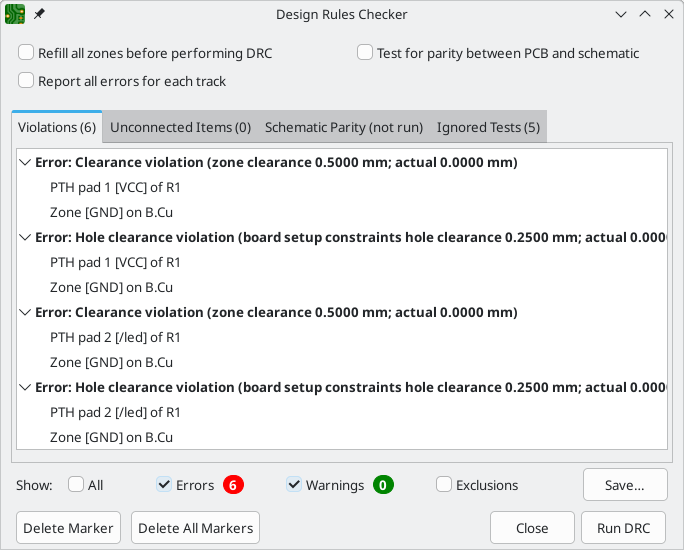
Task: Check Test for parity between PCB and schematic
Action: coord(365,53)
